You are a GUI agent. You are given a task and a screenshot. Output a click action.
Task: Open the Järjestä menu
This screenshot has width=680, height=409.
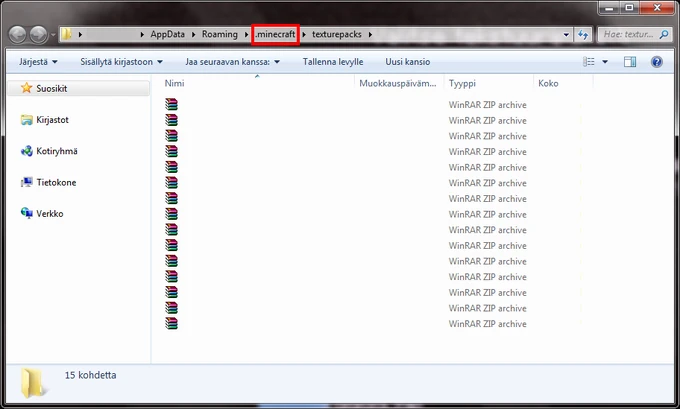[x=38, y=62]
